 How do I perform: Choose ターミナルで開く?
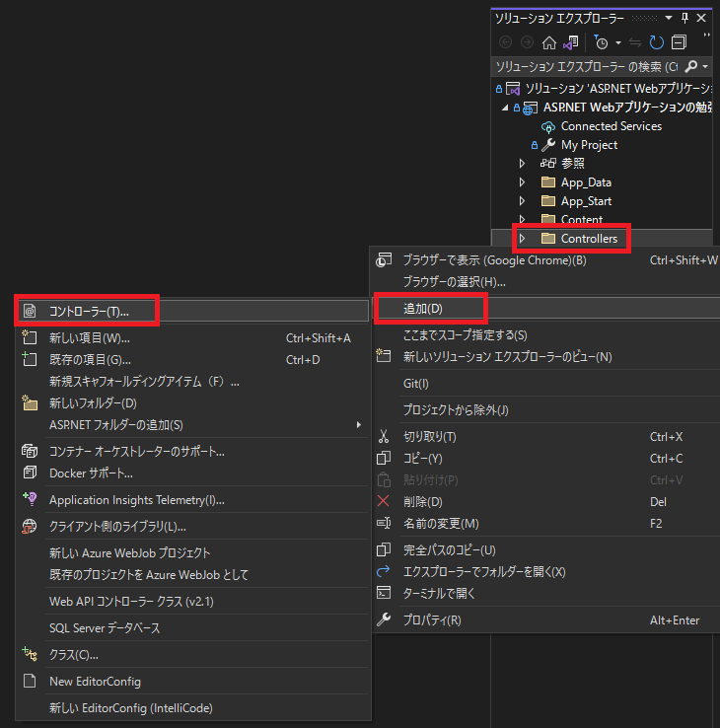(545, 594)
